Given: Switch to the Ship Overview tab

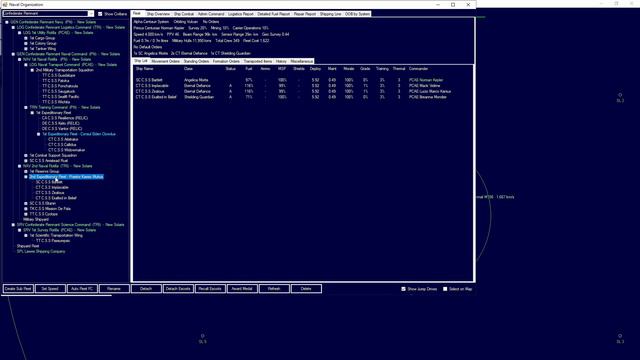Looking at the screenshot, I should [x=158, y=14].
